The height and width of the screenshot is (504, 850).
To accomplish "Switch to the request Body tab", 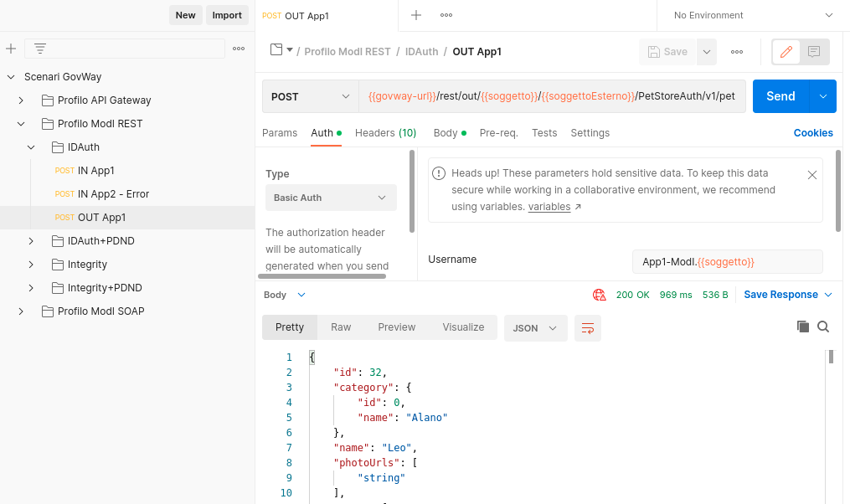I will coord(450,133).
